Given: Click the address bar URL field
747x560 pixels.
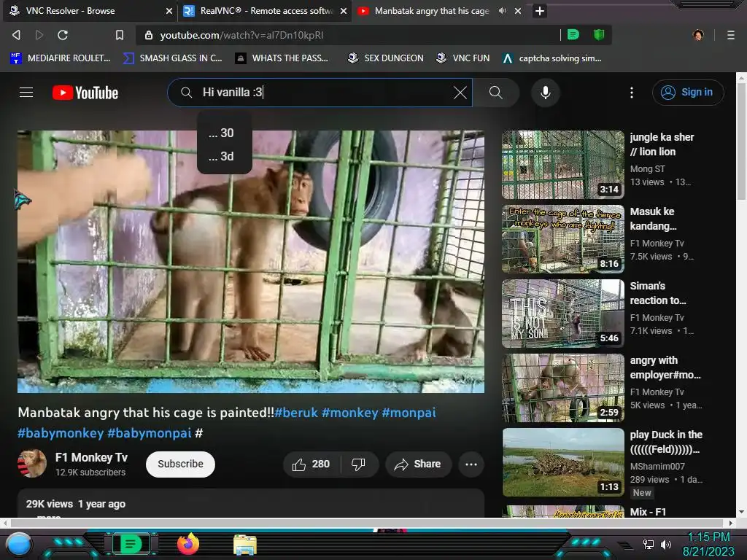Looking at the screenshot, I should click(x=349, y=35).
